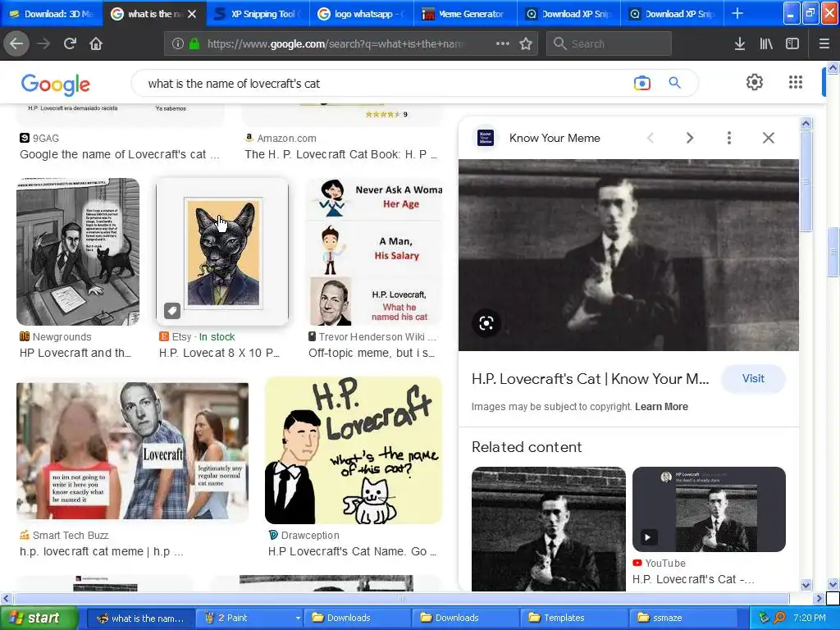Click the blue Google search magnifier
The height and width of the screenshot is (630, 840).
(674, 83)
